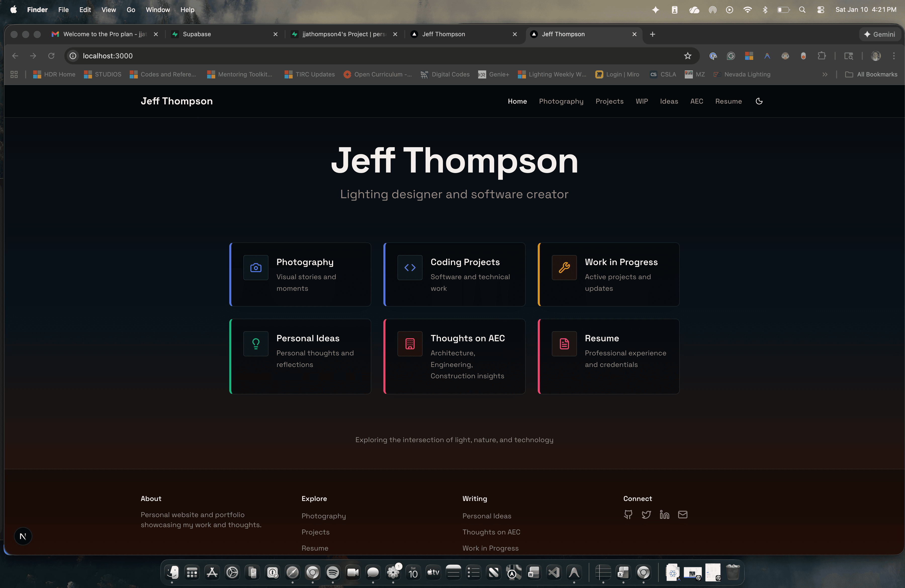Open the Twitter icon in the footer

(x=646, y=515)
